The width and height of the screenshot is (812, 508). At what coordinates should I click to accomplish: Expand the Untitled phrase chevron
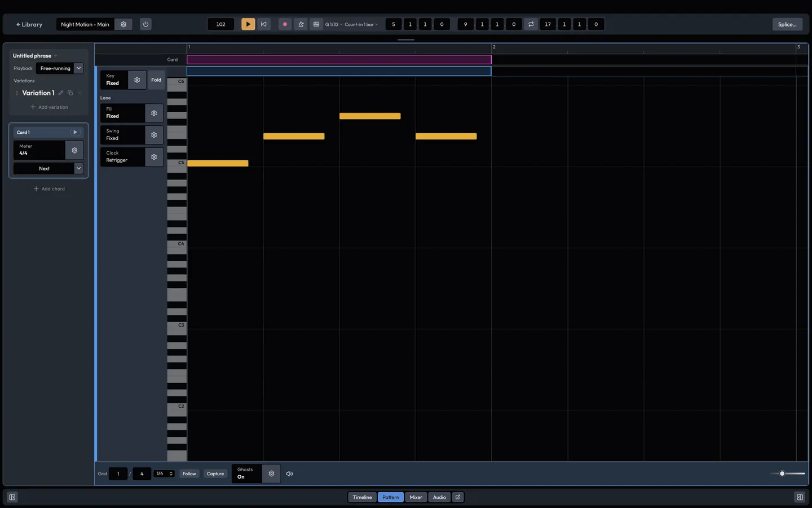click(55, 56)
